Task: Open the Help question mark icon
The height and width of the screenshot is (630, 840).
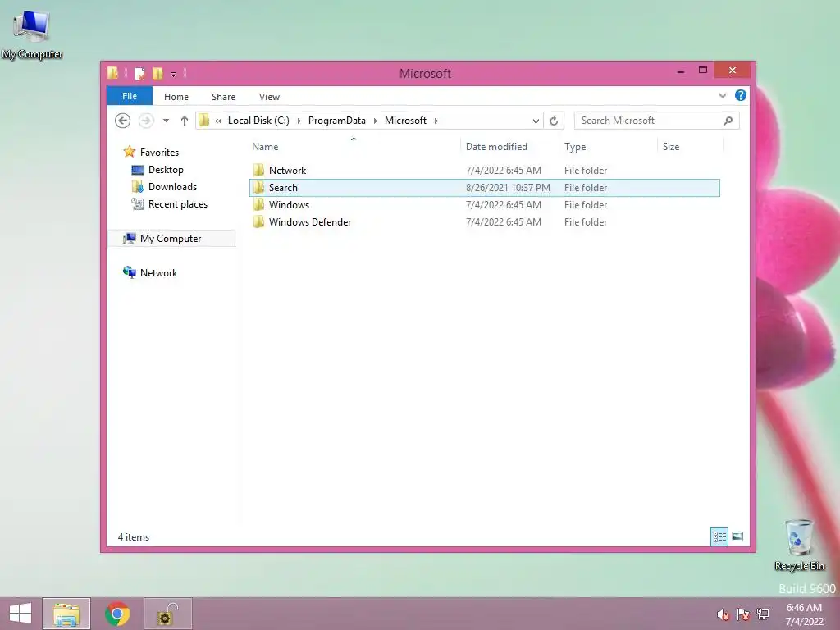Action: 741,95
